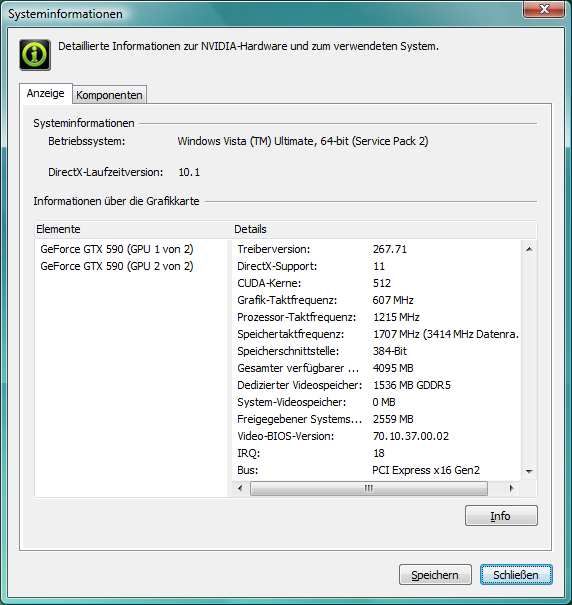572x605 pixels.
Task: Select the CUDA-Kerne row
Action: click(x=377, y=283)
